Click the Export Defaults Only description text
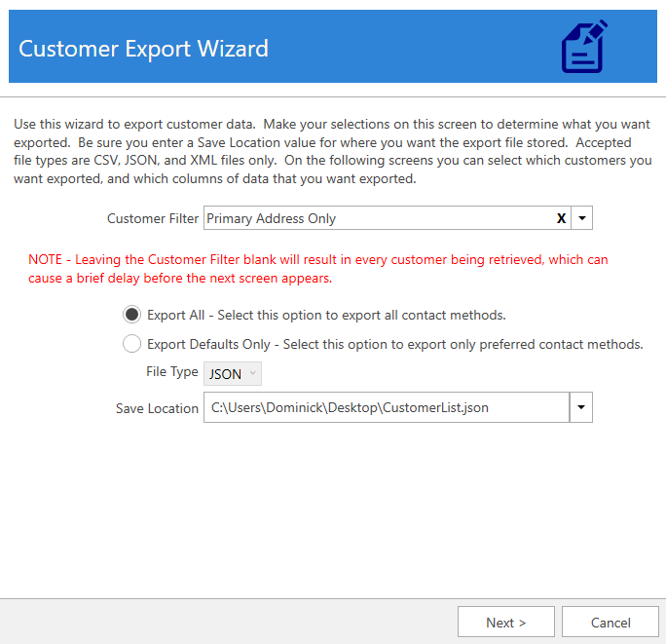Screen dimensions: 666x644 point(394,344)
